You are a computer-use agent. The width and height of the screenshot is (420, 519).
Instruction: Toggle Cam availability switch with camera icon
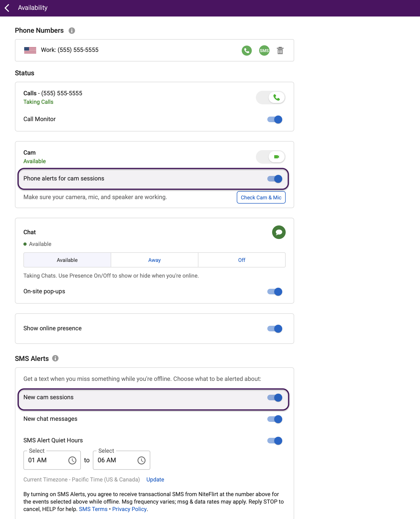(x=271, y=157)
